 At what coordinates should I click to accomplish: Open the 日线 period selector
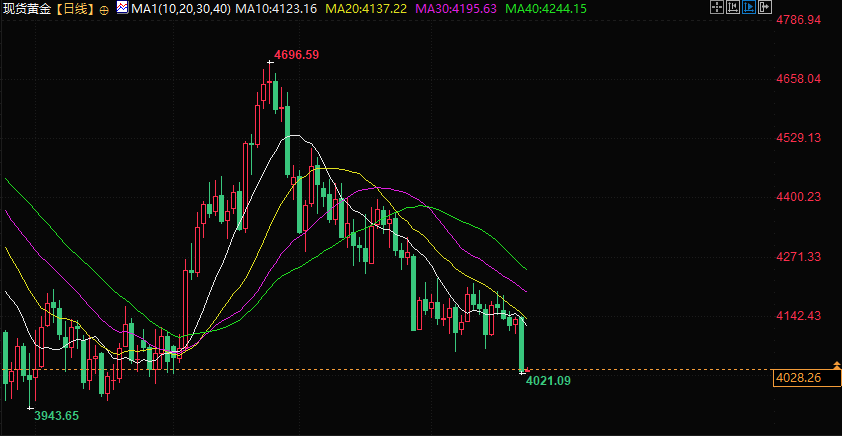point(74,9)
